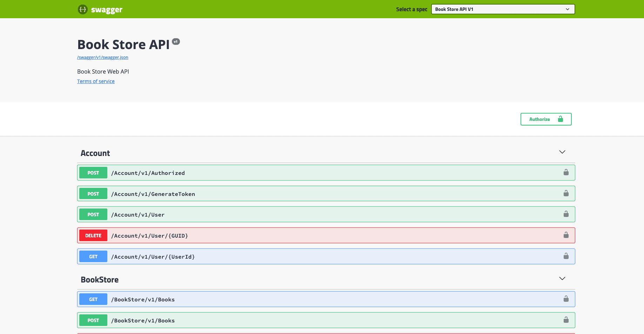Click the lock icon on DELETE /Account/v1/User/{GUID}

pyautogui.click(x=566, y=235)
